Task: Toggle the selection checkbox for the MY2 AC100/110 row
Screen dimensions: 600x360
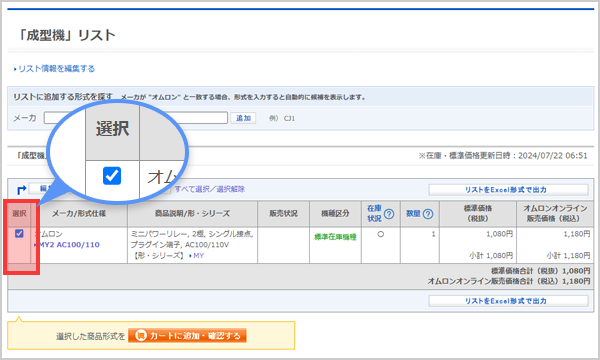Action: (19, 233)
